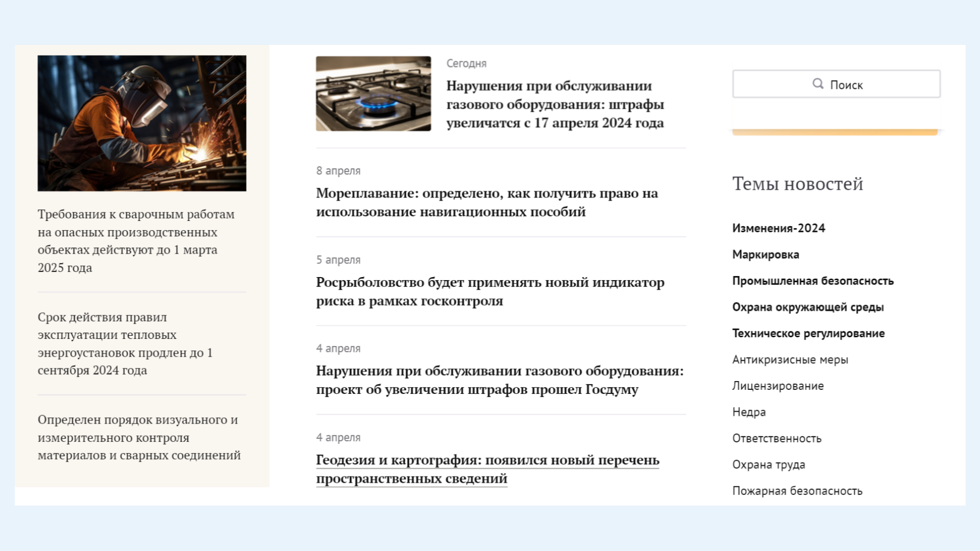The height and width of the screenshot is (551, 980).
Task: Select the Маркировка topic
Action: pos(766,255)
